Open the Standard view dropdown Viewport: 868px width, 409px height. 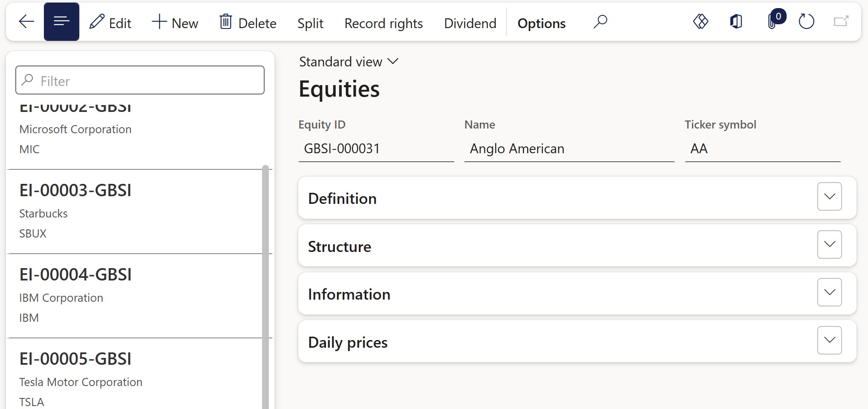pos(349,62)
